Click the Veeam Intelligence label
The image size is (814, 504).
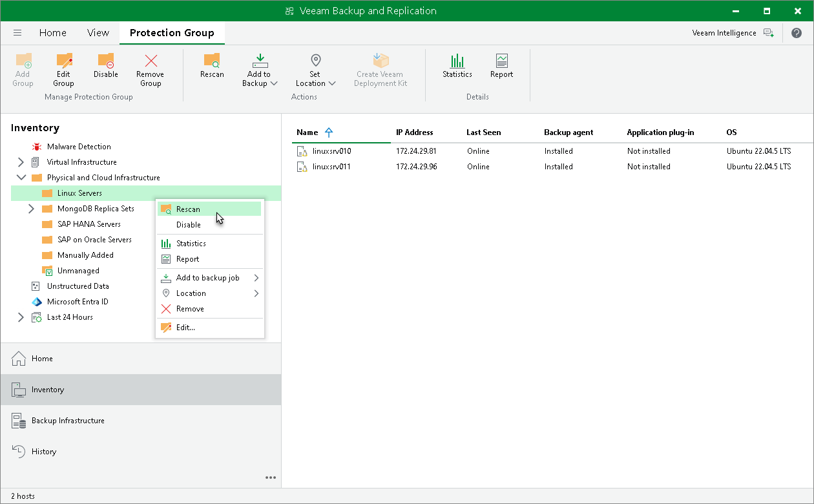(x=724, y=33)
